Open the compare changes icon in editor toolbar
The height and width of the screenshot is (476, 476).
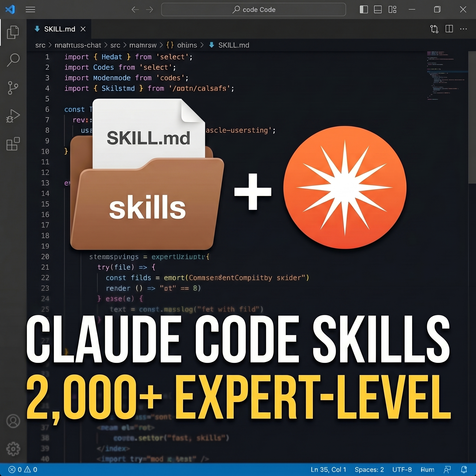pos(434,29)
